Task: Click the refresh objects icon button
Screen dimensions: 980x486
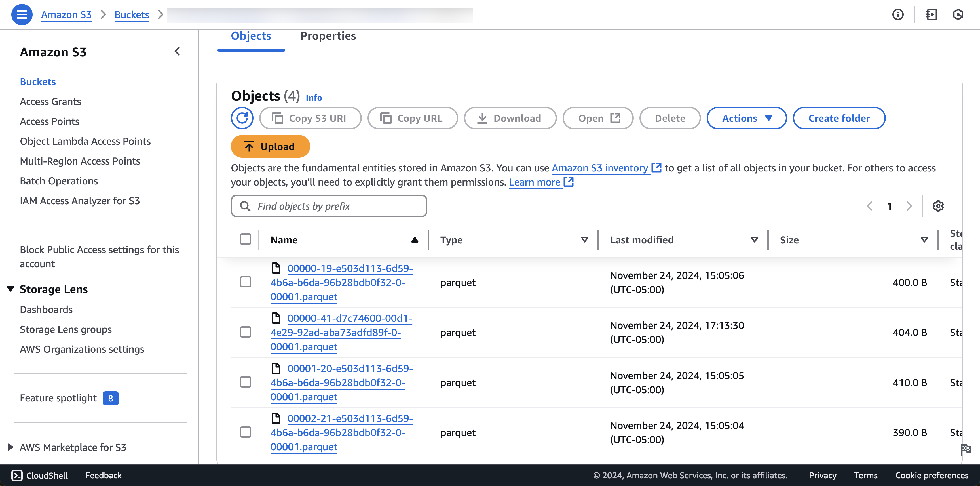Action: coord(242,118)
